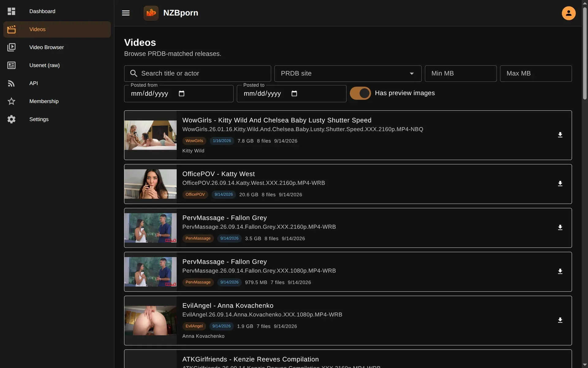The height and width of the screenshot is (368, 588).
Task: Focus the Min MB field
Action: pyautogui.click(x=461, y=74)
